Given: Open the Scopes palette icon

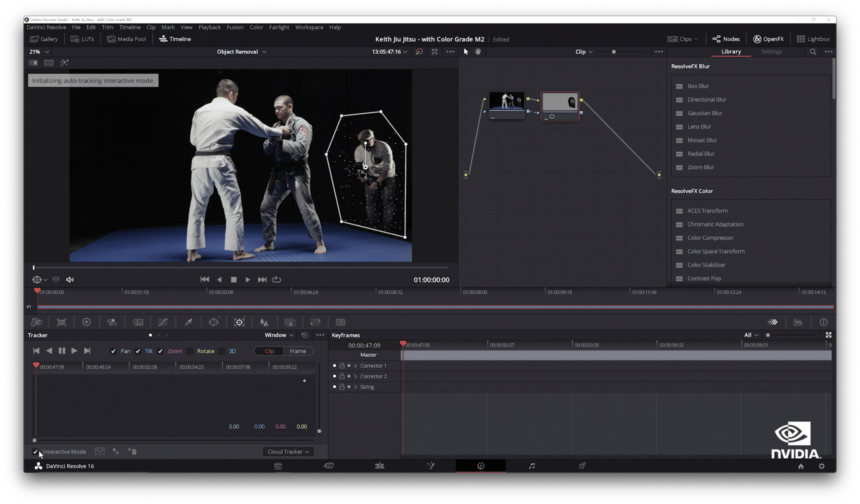Looking at the screenshot, I should pos(798,322).
